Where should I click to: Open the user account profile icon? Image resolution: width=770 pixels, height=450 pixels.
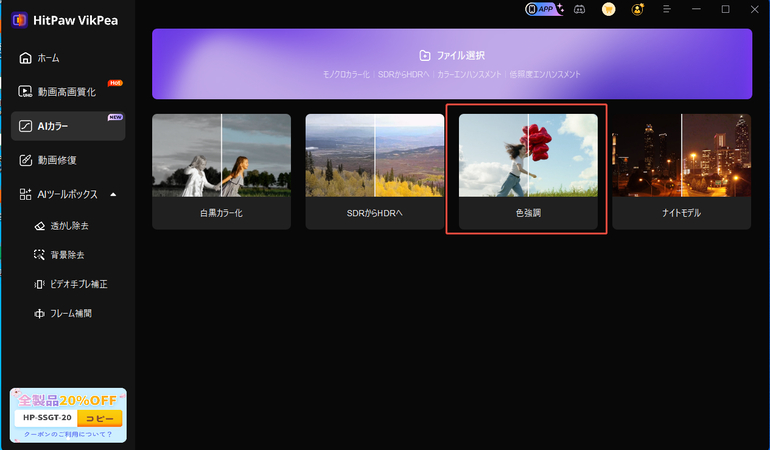tap(638, 9)
